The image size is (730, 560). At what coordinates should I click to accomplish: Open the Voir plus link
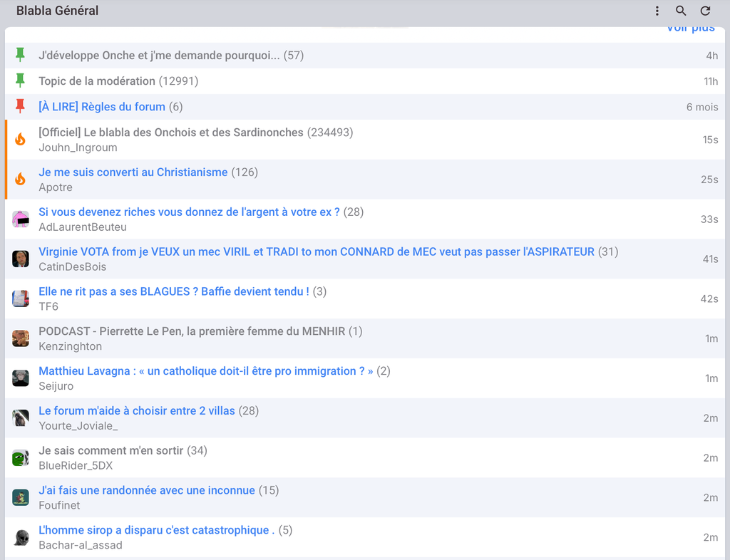point(690,28)
